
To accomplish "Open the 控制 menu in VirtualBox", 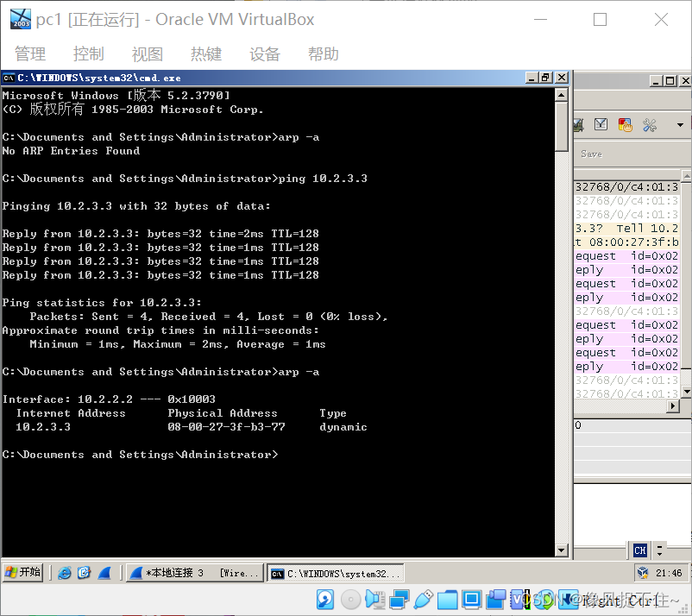I will click(x=89, y=53).
